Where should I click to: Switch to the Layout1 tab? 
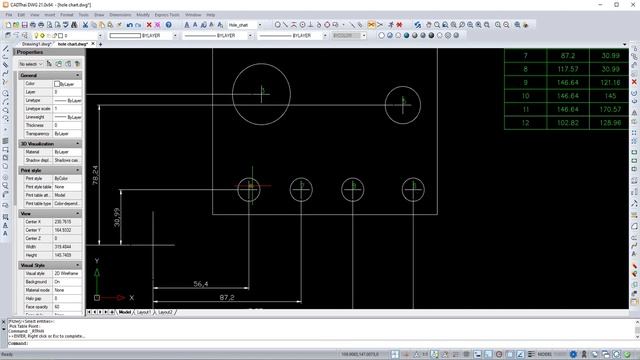[144, 312]
